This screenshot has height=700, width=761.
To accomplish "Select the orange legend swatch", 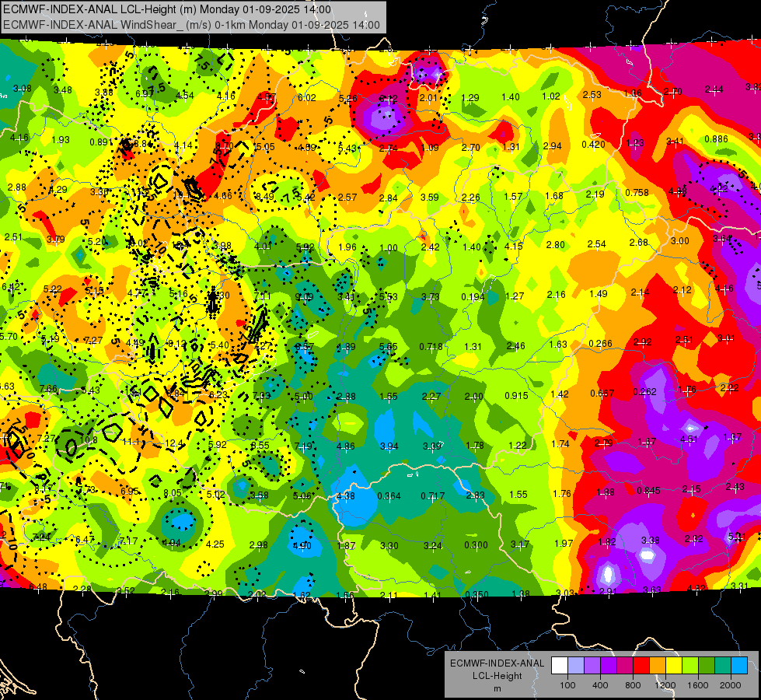I will 658,666.
